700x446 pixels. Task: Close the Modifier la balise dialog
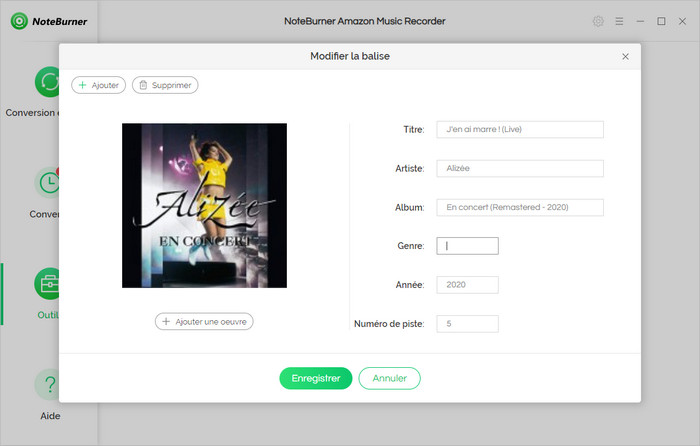tap(625, 56)
